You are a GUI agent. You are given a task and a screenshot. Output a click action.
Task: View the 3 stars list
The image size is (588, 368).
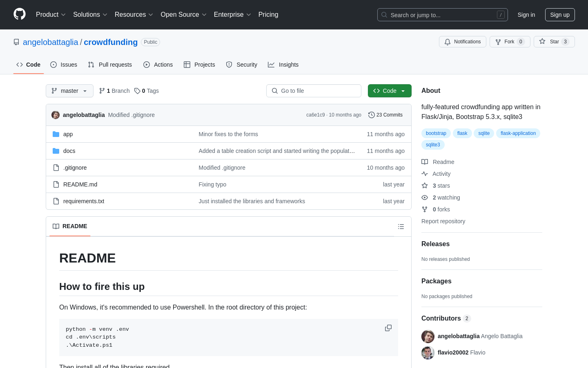(x=436, y=186)
